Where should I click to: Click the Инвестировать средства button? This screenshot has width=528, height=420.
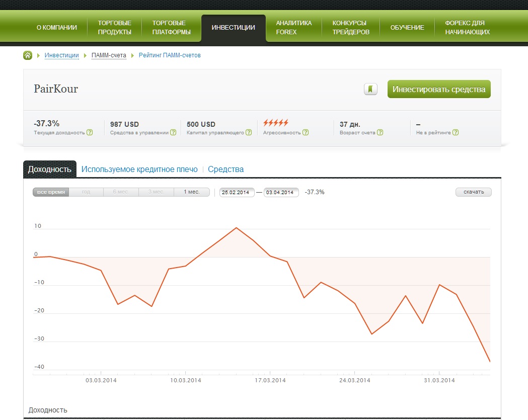pos(439,89)
